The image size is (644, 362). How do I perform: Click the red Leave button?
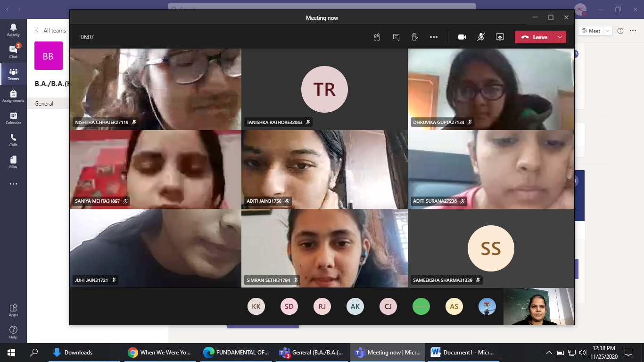pyautogui.click(x=535, y=37)
